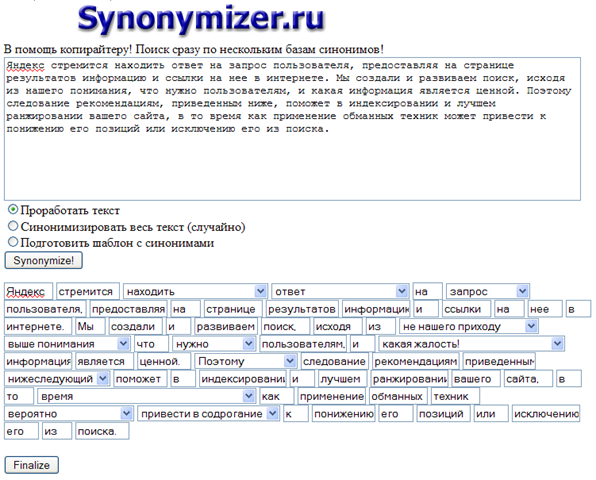596x480 pixels.
Task: Click the 'развиваем' word field
Action: point(226,326)
